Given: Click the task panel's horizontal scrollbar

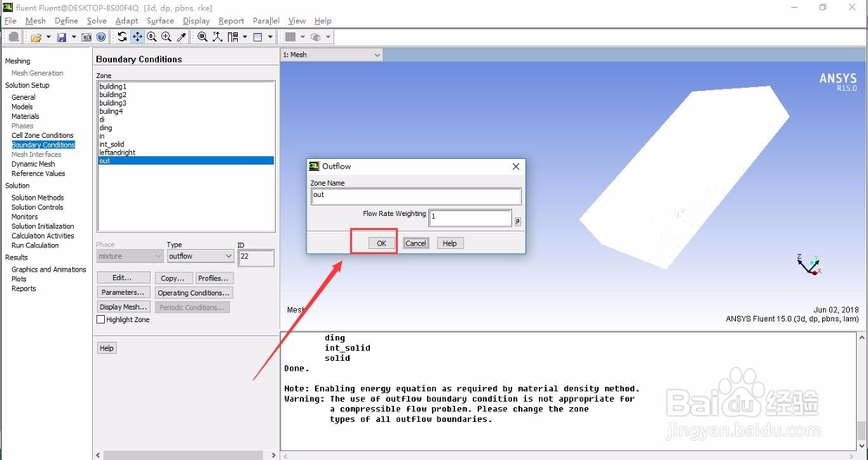Looking at the screenshot, I should (186, 455).
